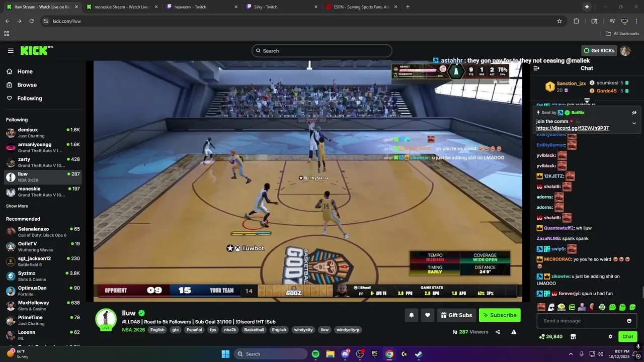Show hidden system tray icons

(571, 354)
